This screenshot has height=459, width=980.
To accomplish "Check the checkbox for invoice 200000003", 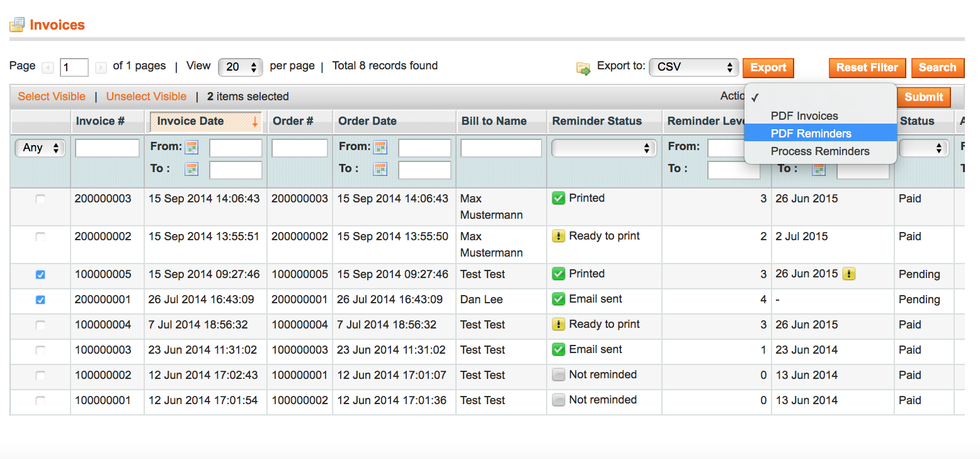I will 40,199.
